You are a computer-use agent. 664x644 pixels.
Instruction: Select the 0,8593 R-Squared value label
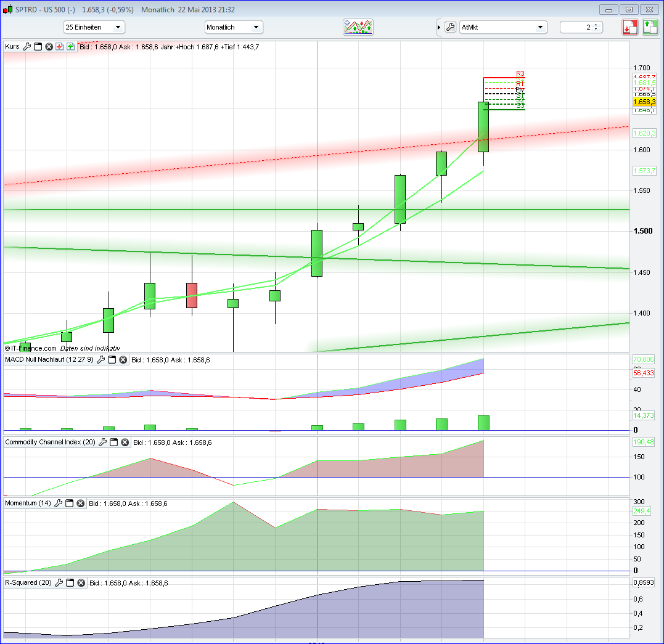click(x=643, y=582)
